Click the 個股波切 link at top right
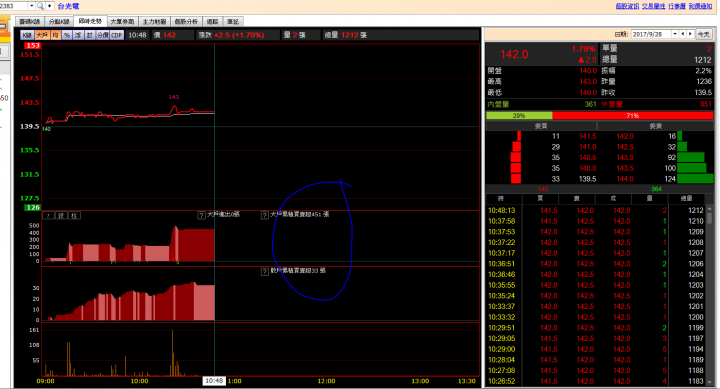This screenshot has width=720, height=389. 627,6
